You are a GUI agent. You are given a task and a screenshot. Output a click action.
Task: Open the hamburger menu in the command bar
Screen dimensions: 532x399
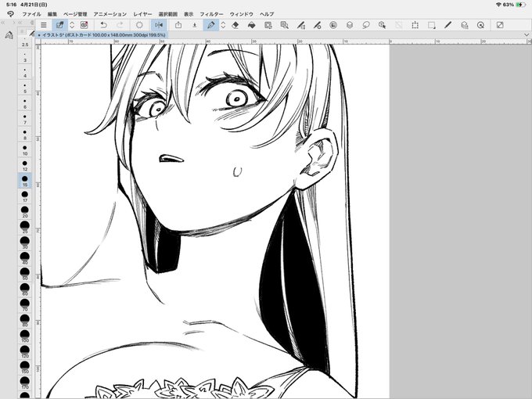point(44,25)
